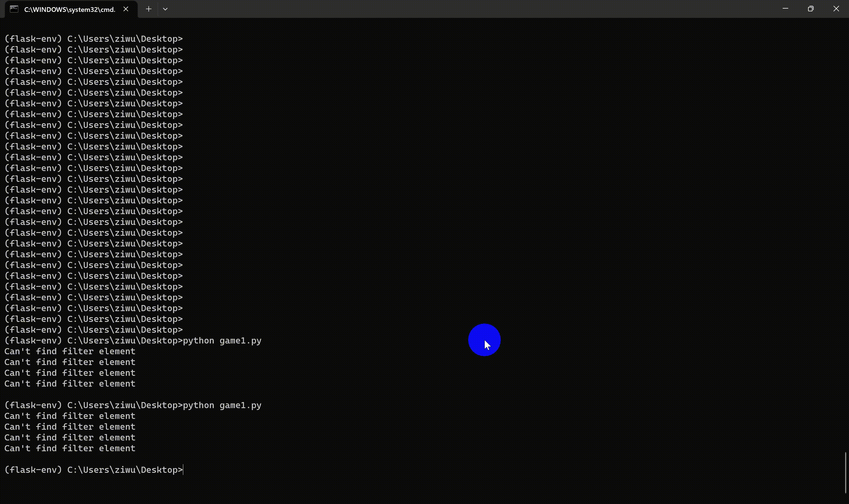Viewport: 849px width, 504px height.
Task: Close the cmd.exe tab with its X
Action: point(126,9)
